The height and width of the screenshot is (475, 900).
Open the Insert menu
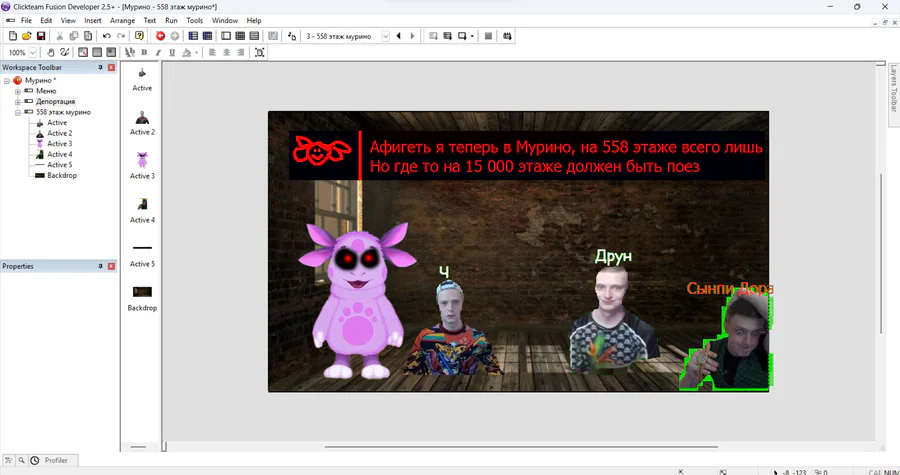point(92,20)
